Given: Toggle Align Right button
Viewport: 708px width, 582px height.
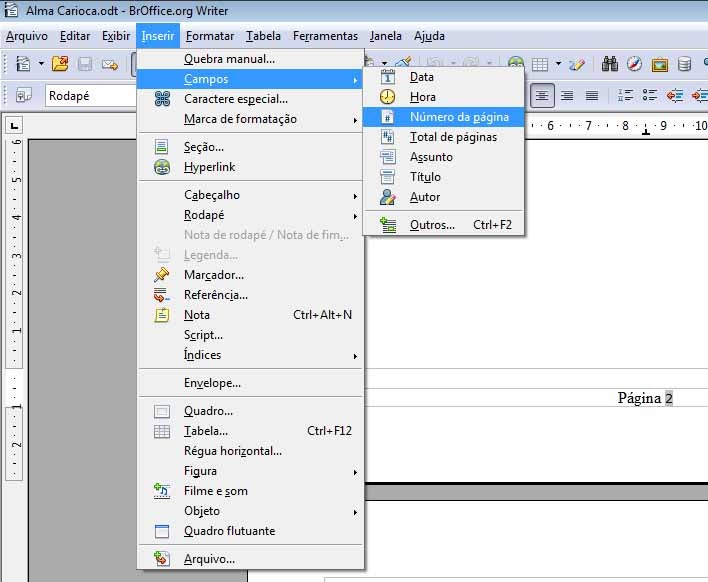Looking at the screenshot, I should pyautogui.click(x=567, y=95).
